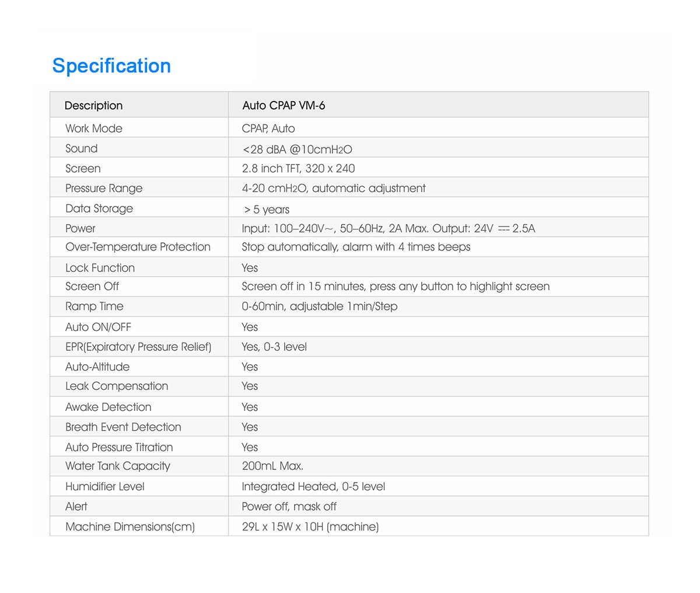Viewport: 700px width, 593px height.
Task: Select the 'Integrated Heated, 0-5 level' value
Action: [x=313, y=487]
